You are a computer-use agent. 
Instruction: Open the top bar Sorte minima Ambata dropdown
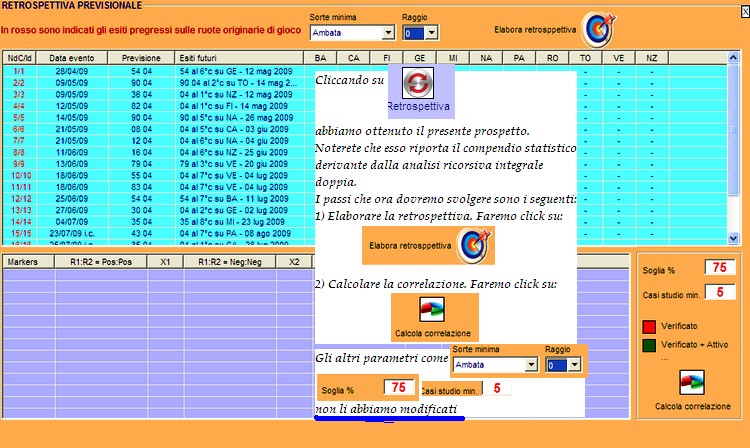coord(388,33)
